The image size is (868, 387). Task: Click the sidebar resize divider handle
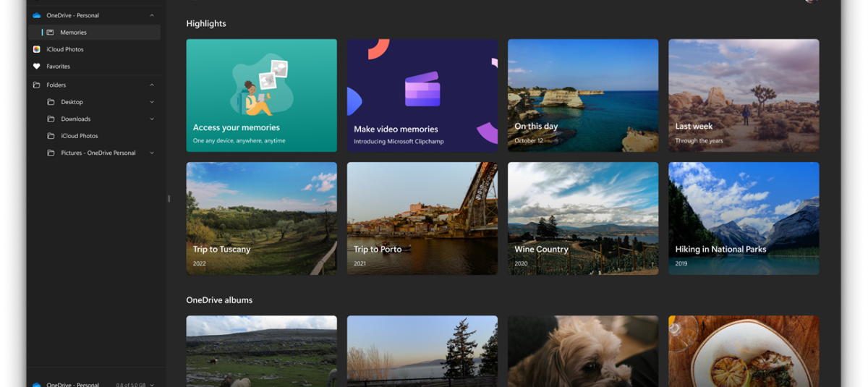[x=169, y=198]
